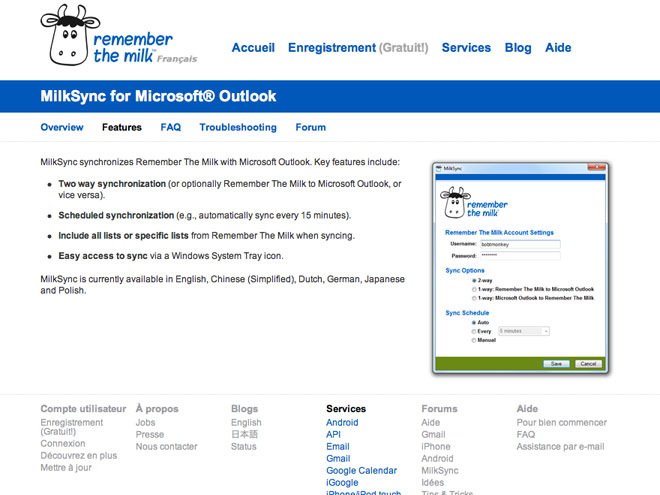The height and width of the screenshot is (495, 660).
Task: Open FAQ under footer Aide
Action: point(526,434)
